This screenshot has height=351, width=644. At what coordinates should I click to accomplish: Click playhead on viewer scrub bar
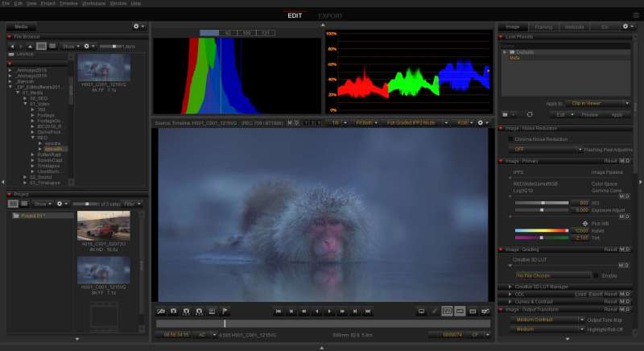coord(225,324)
